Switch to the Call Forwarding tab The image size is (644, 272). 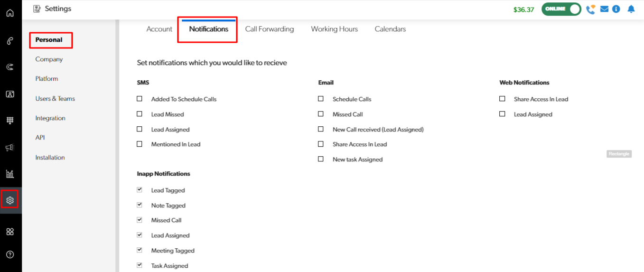pyautogui.click(x=269, y=29)
